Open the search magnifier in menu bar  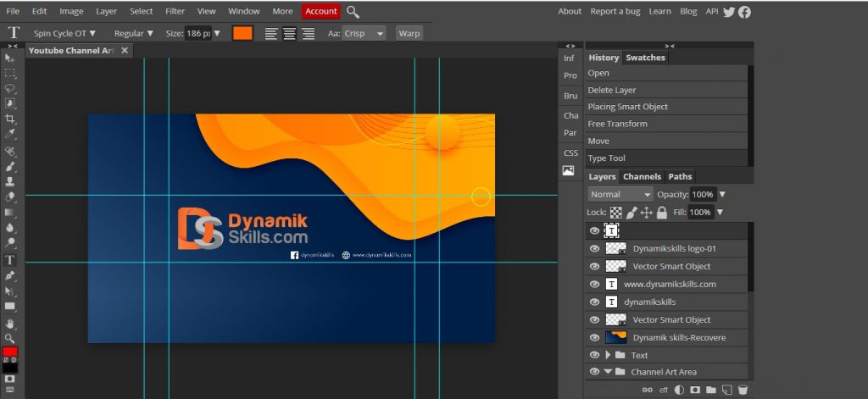click(353, 12)
